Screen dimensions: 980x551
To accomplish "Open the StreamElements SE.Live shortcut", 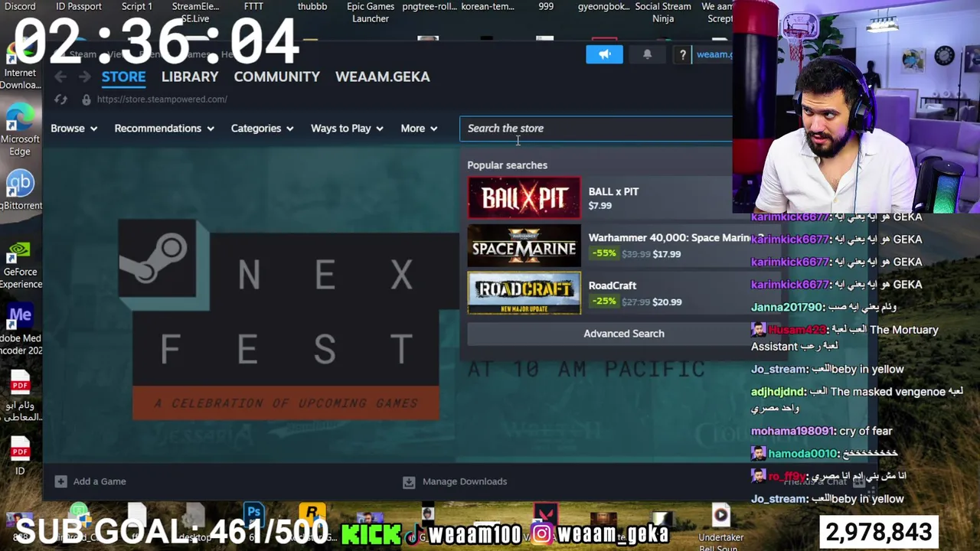I will tap(195, 12).
